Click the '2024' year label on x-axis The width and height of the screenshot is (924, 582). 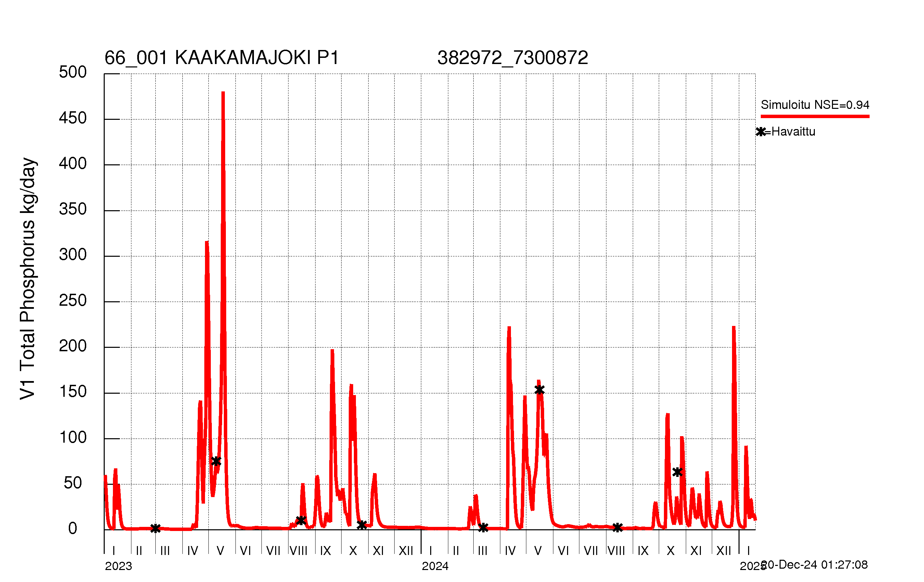pos(435,566)
